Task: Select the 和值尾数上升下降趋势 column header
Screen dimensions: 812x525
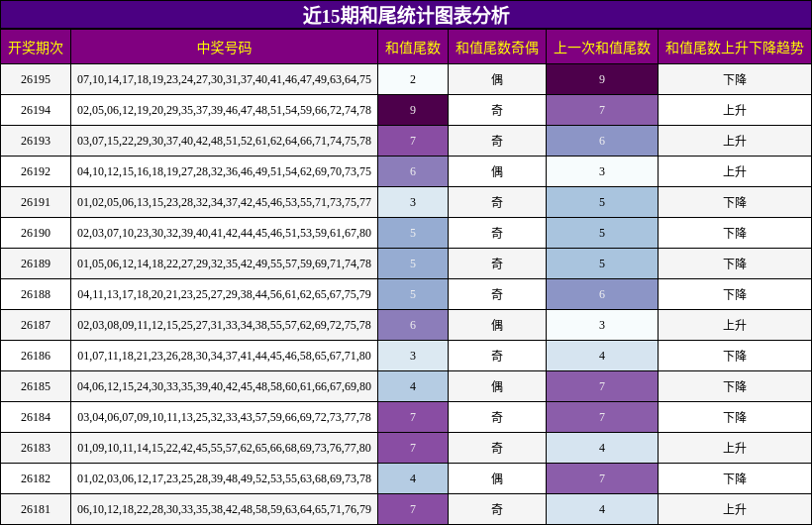Action: click(735, 48)
